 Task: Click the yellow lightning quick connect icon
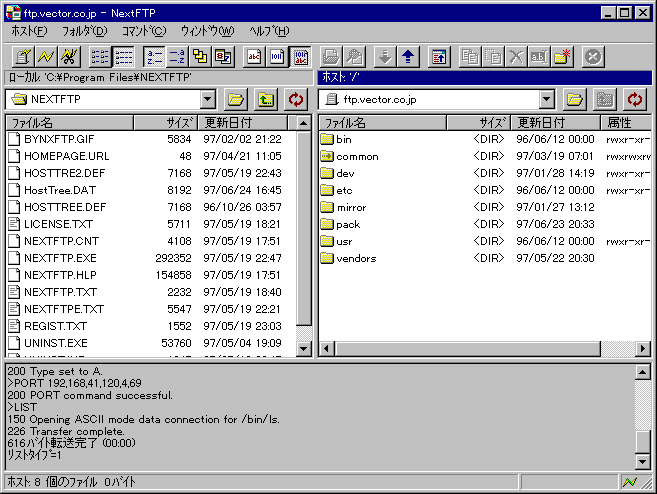(46, 57)
